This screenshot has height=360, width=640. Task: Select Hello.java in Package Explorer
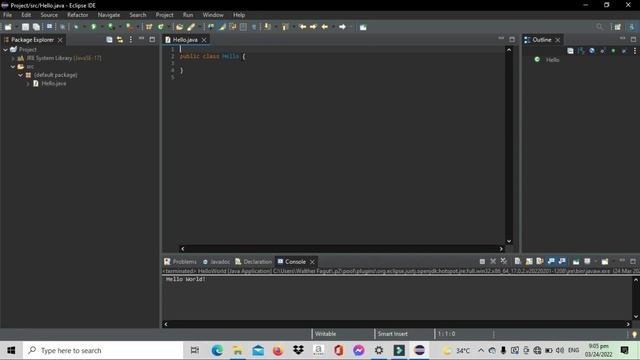(x=53, y=83)
